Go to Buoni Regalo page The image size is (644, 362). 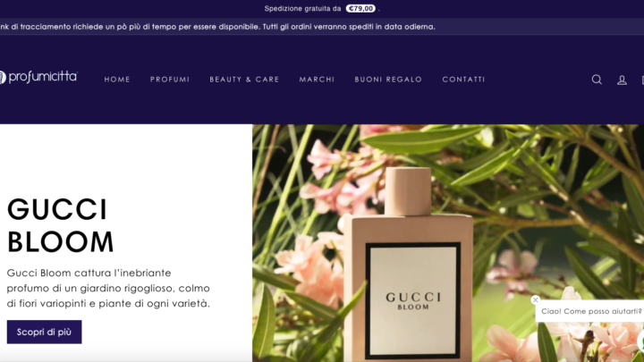click(388, 80)
